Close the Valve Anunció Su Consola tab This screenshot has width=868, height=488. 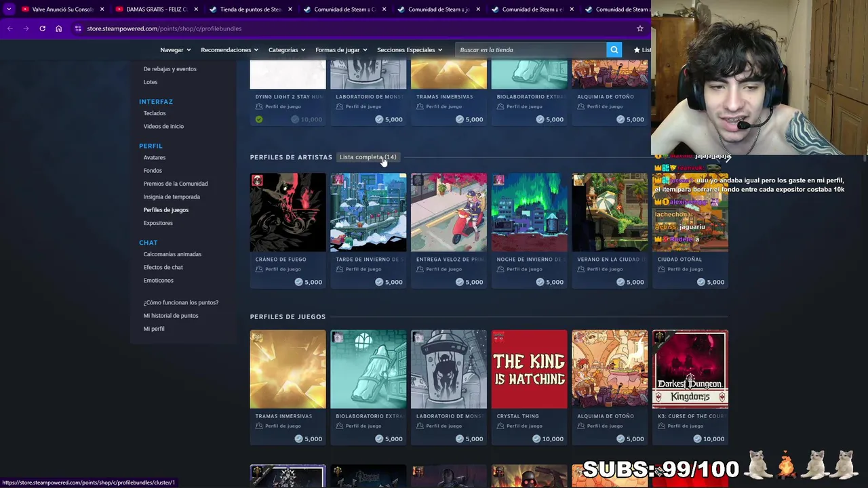102,9
